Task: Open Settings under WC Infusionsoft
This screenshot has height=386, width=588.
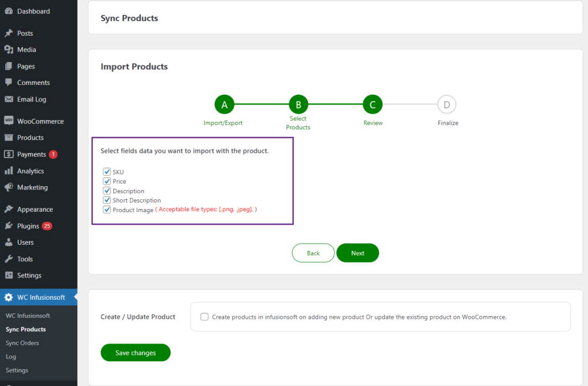Action: point(17,370)
